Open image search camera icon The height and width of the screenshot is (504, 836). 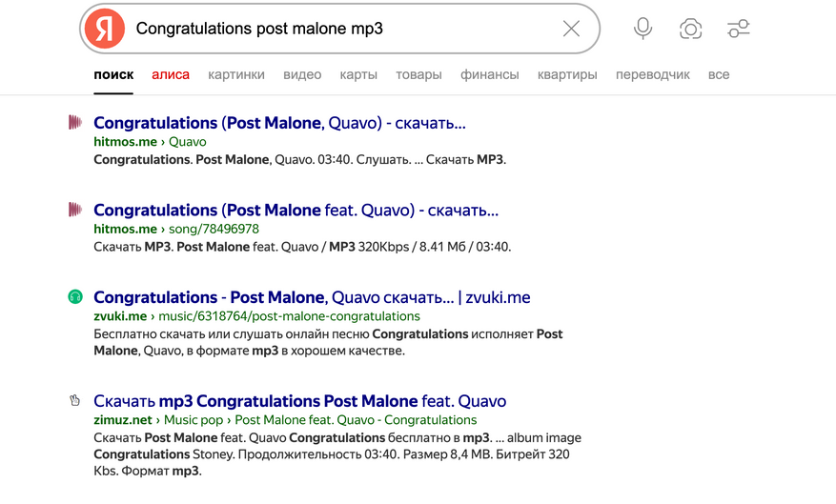tap(691, 29)
